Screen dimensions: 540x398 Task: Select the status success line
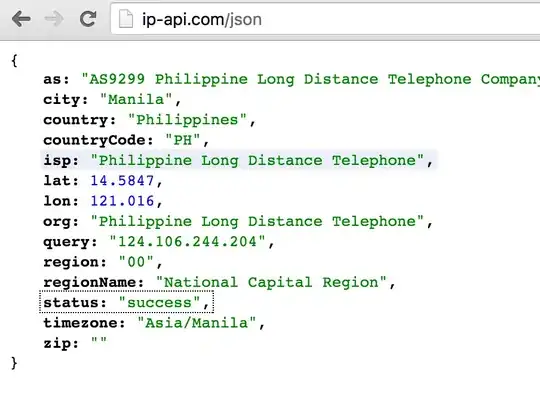(x=126, y=302)
